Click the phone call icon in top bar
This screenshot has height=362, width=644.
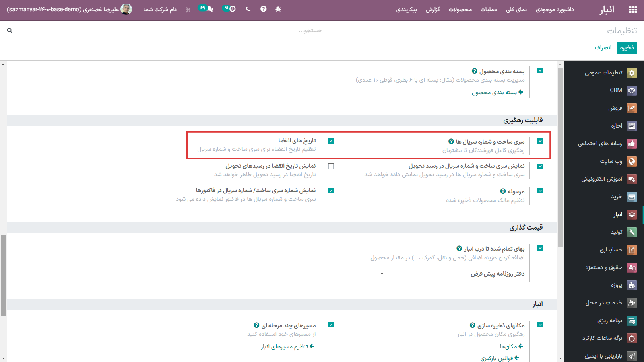[248, 9]
